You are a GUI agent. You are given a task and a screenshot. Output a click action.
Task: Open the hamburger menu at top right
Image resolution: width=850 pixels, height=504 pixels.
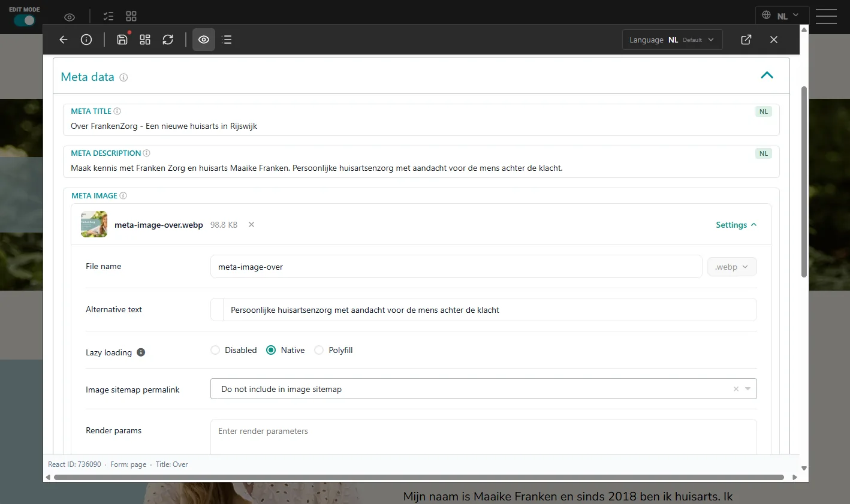click(x=826, y=16)
